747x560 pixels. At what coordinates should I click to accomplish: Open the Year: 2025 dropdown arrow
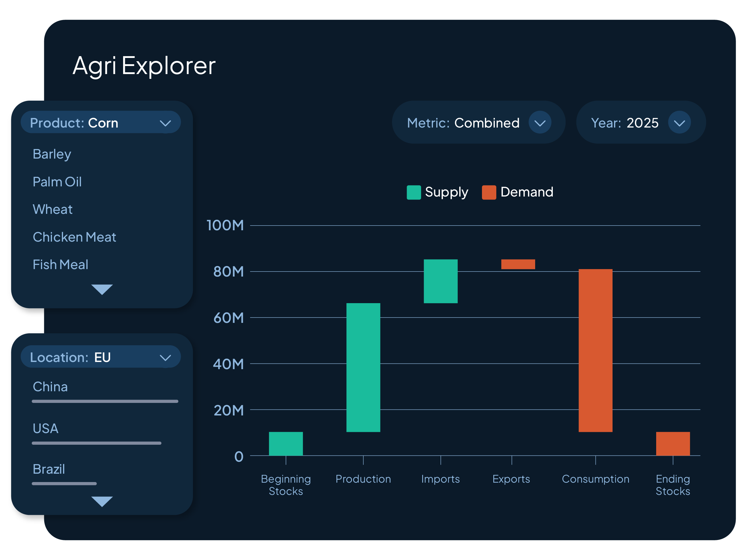click(x=679, y=123)
